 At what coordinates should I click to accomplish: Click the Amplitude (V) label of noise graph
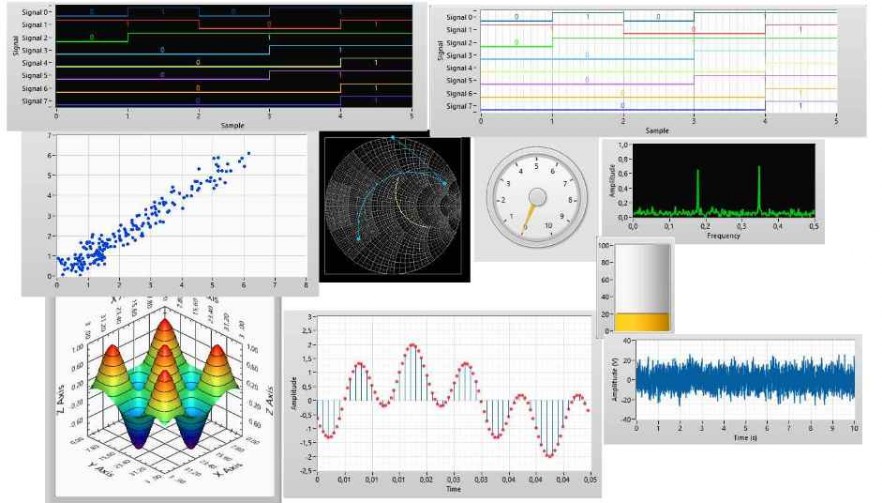pos(615,380)
